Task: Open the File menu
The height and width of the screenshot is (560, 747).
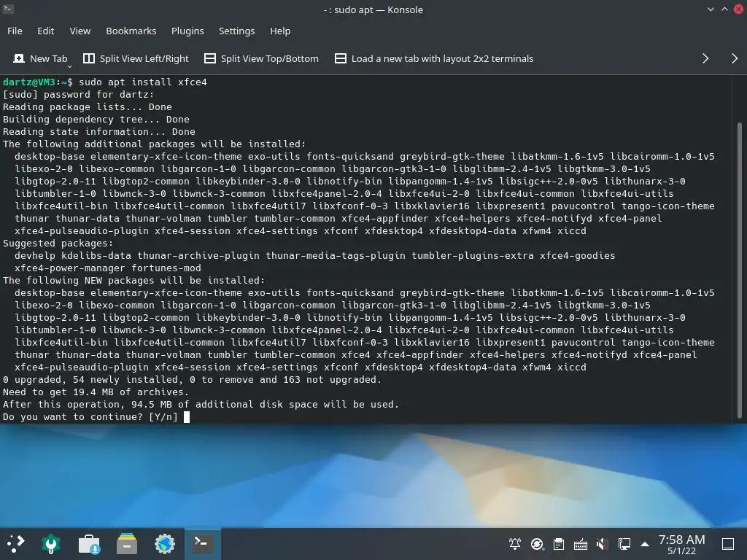Action: tap(15, 31)
